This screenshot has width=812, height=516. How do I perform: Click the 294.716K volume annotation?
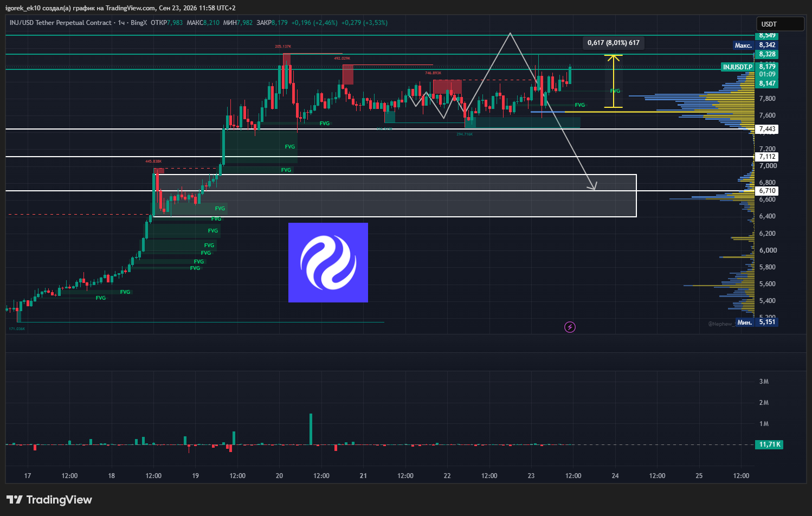click(x=465, y=134)
